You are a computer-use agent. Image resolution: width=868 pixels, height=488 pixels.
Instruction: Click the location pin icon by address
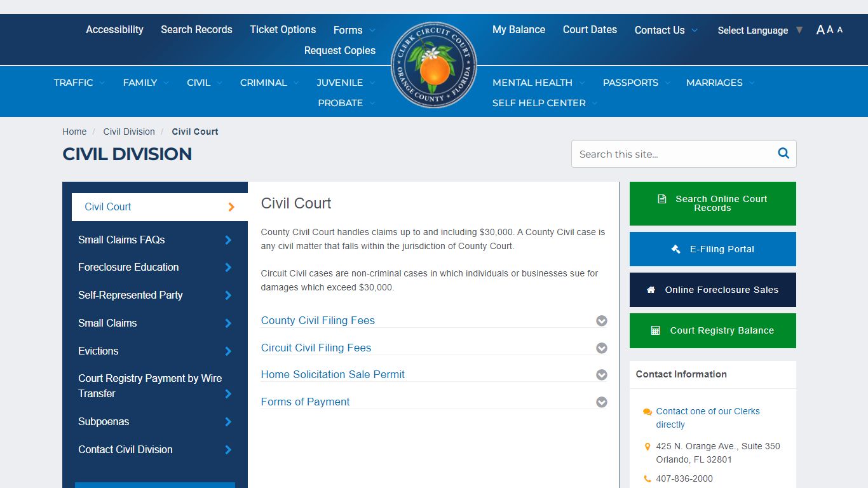(x=648, y=447)
